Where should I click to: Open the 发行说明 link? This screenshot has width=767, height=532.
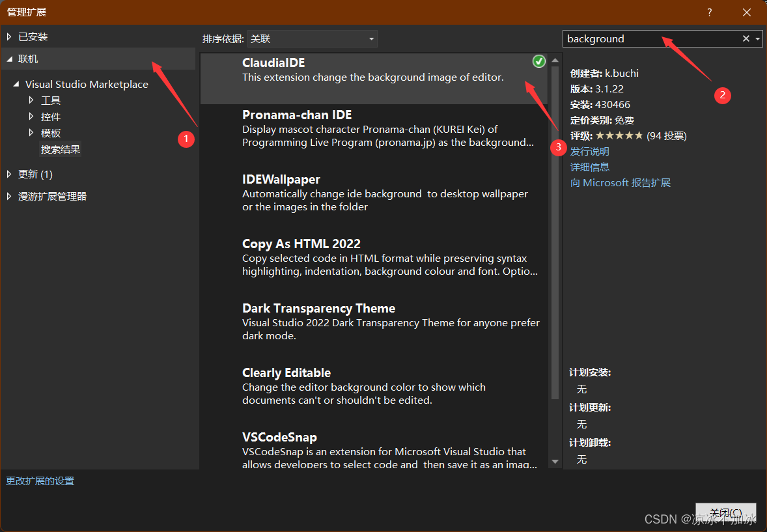(x=589, y=151)
